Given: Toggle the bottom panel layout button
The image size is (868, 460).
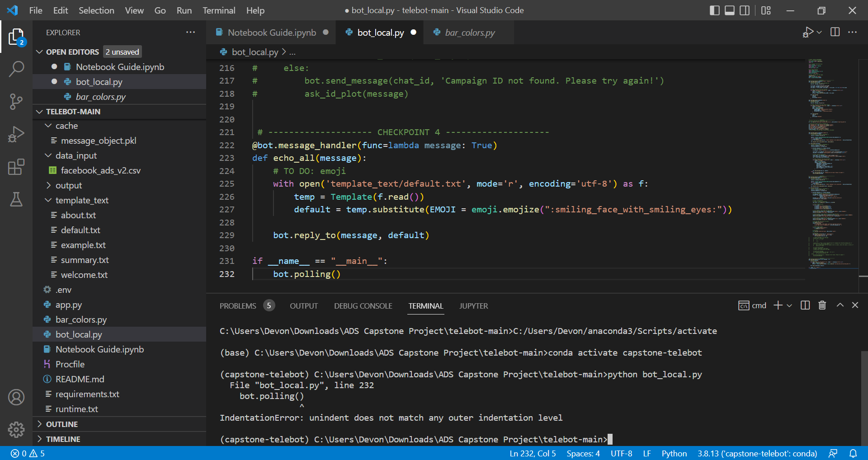Looking at the screenshot, I should pyautogui.click(x=729, y=10).
